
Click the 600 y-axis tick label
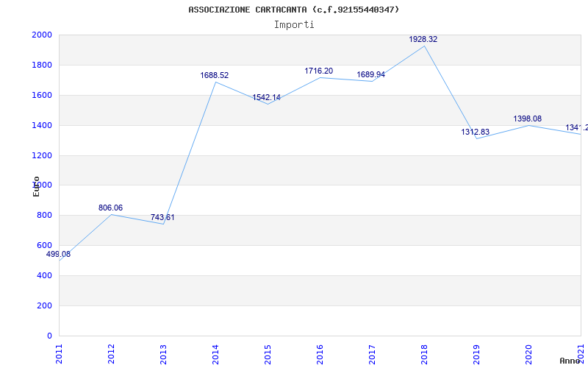coord(45,245)
